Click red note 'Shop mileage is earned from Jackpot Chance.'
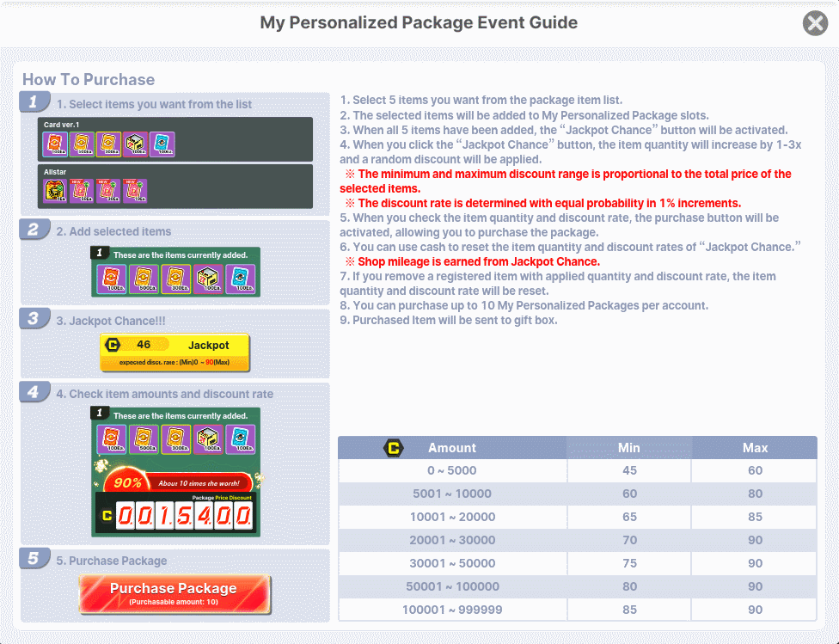Image resolution: width=839 pixels, height=644 pixels. pos(473,261)
